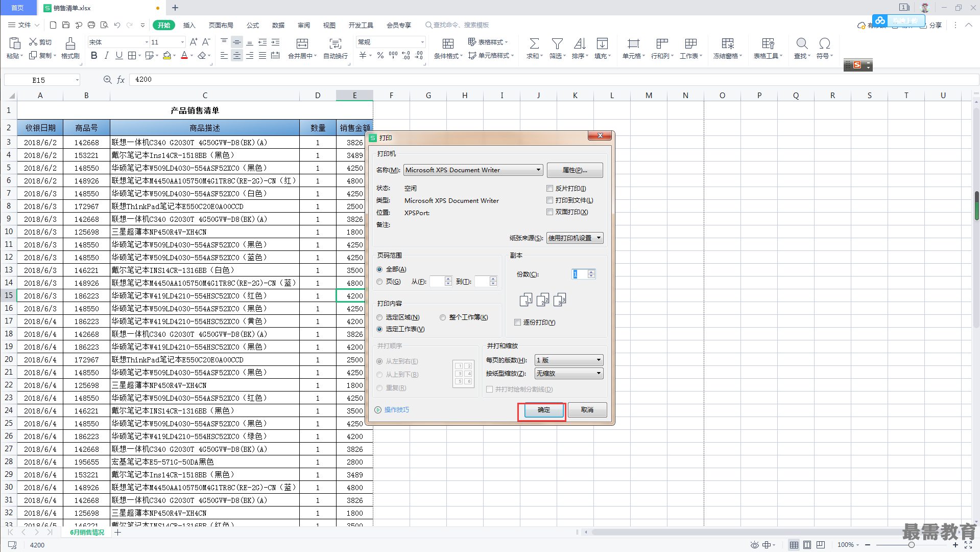Viewport: 980px width, 552px height.
Task: Click the Print icon in quick toolbar
Action: tap(91, 25)
